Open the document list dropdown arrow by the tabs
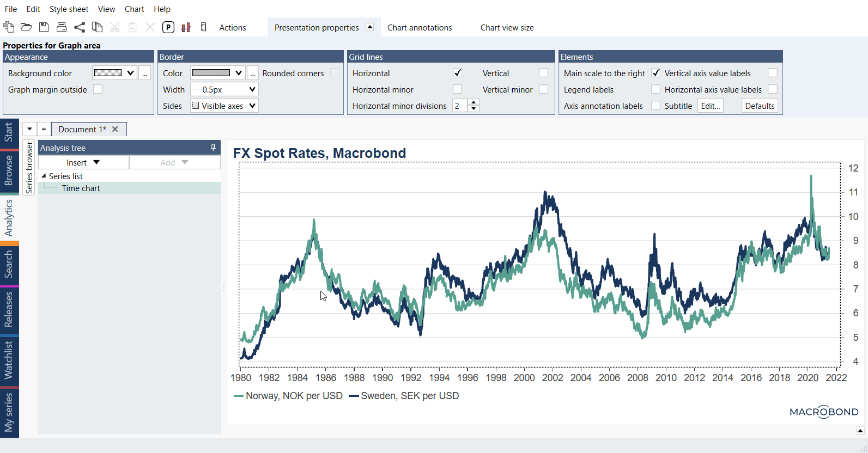Image resolution: width=868 pixels, height=453 pixels. coord(29,129)
